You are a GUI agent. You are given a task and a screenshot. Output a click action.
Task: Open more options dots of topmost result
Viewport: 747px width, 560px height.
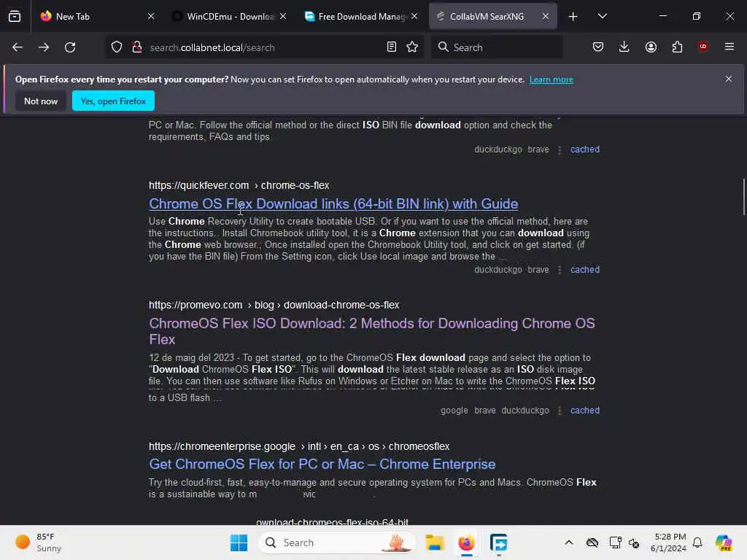coord(560,150)
